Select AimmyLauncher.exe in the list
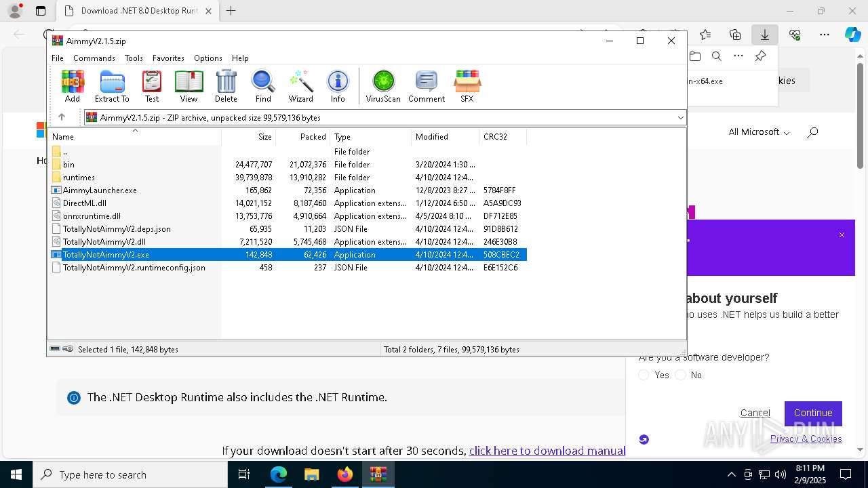Image resolution: width=868 pixels, height=488 pixels. [x=287, y=190]
